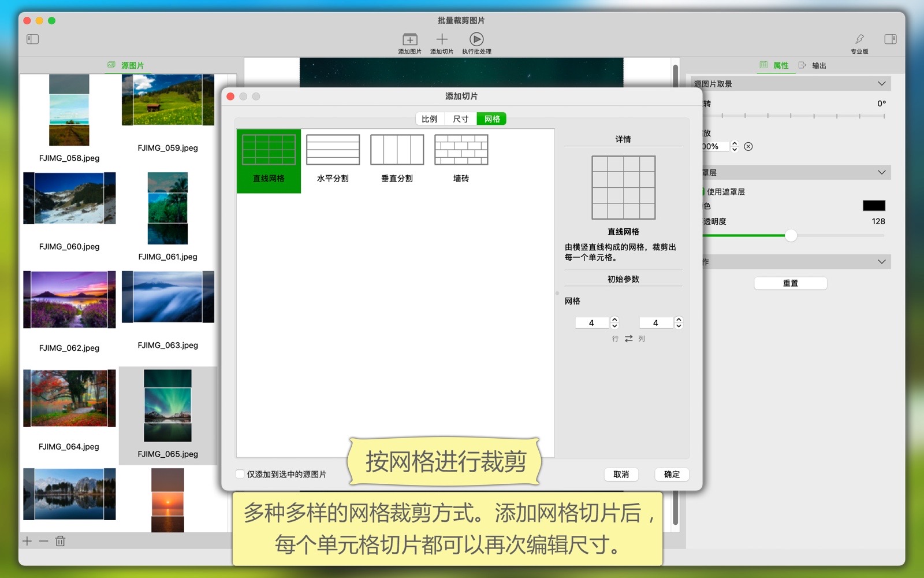Switch to the 输出 tab

[813, 65]
